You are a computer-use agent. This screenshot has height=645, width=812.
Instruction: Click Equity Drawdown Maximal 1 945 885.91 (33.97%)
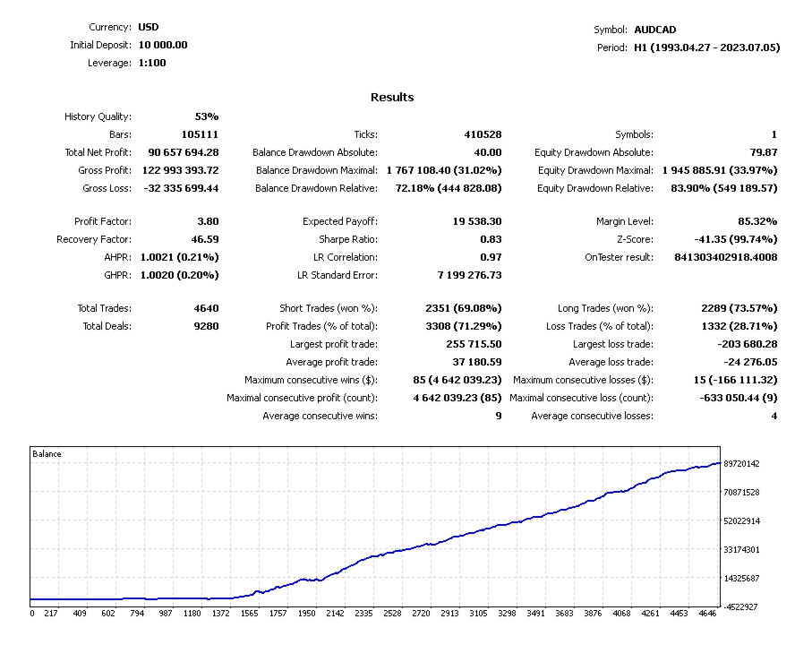(x=720, y=170)
